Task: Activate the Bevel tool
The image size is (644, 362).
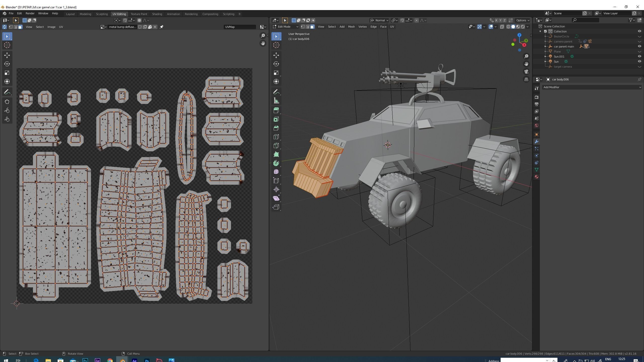Action: point(276,128)
